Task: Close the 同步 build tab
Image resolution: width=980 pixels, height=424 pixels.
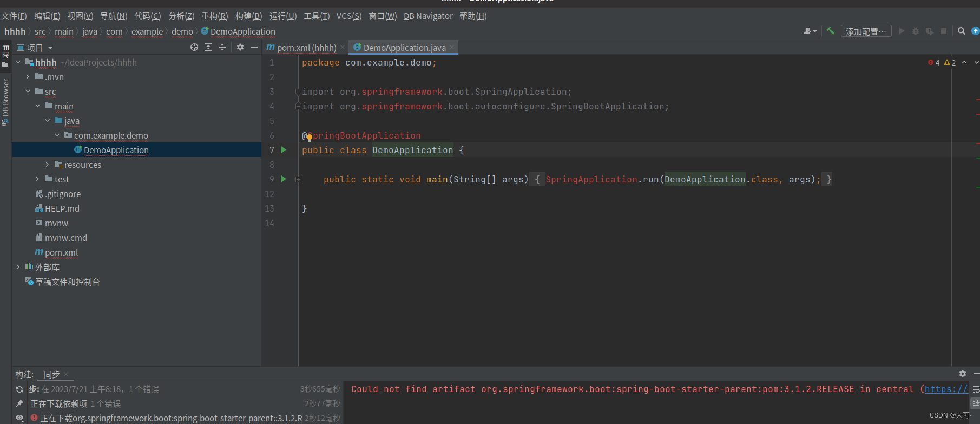Action: [x=66, y=374]
